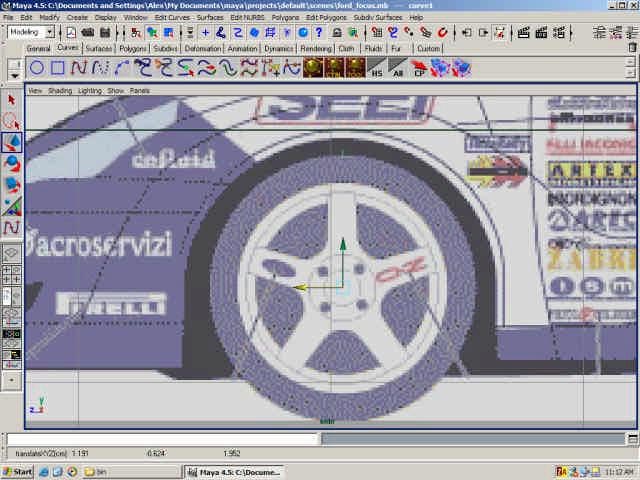The height and width of the screenshot is (480, 640).
Task: Pick the Move tool in toolbox
Action: point(12,143)
